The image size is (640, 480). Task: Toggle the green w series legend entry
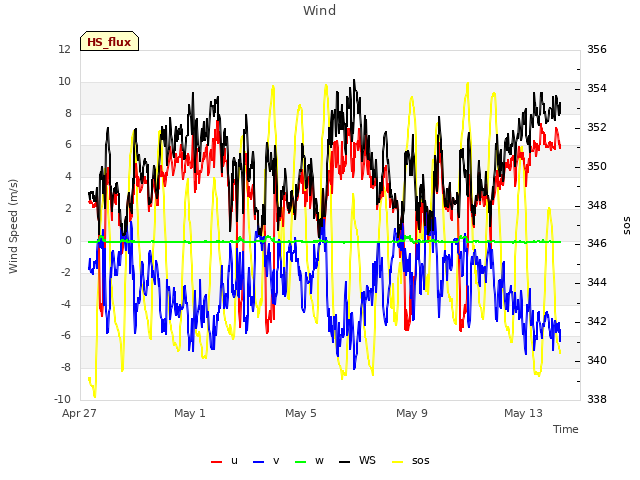point(309,461)
